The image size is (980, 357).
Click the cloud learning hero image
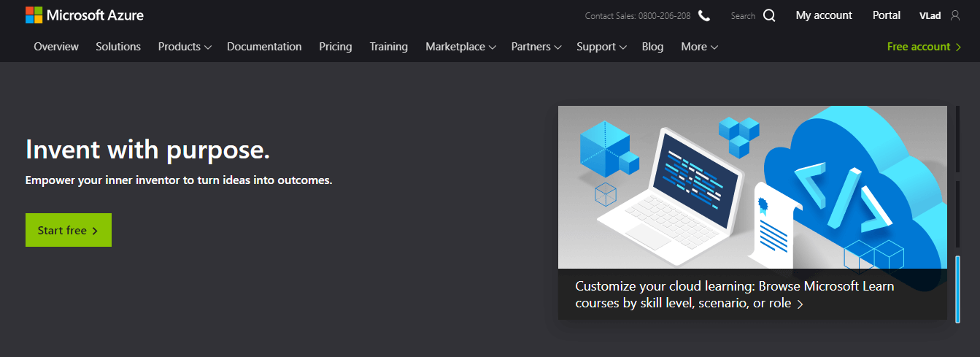753,187
